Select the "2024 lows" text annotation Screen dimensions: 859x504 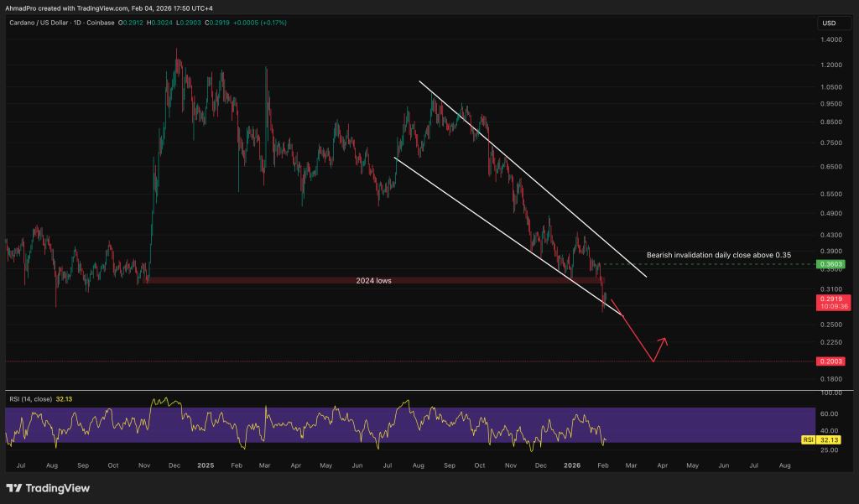coord(372,281)
